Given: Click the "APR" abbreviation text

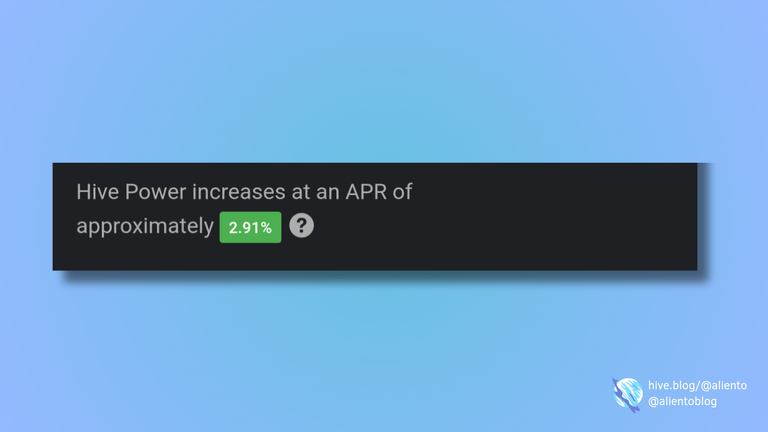Looking at the screenshot, I should coord(366,192).
